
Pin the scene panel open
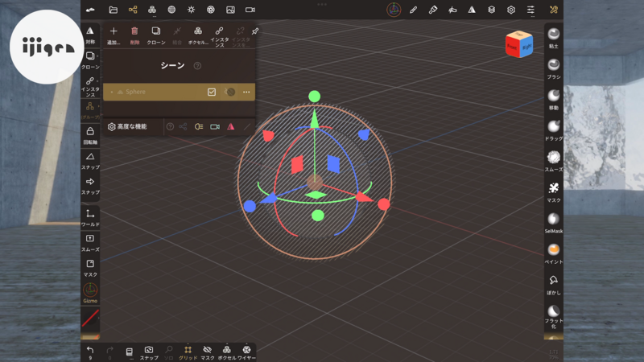pyautogui.click(x=255, y=31)
